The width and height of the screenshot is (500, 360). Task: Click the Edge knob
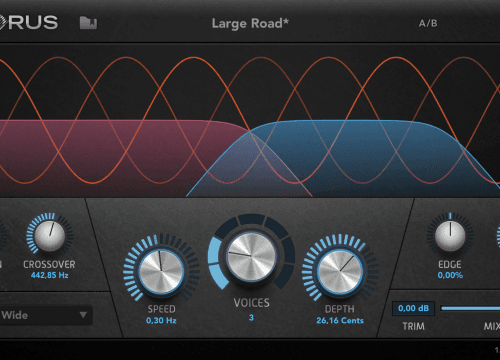click(x=450, y=236)
